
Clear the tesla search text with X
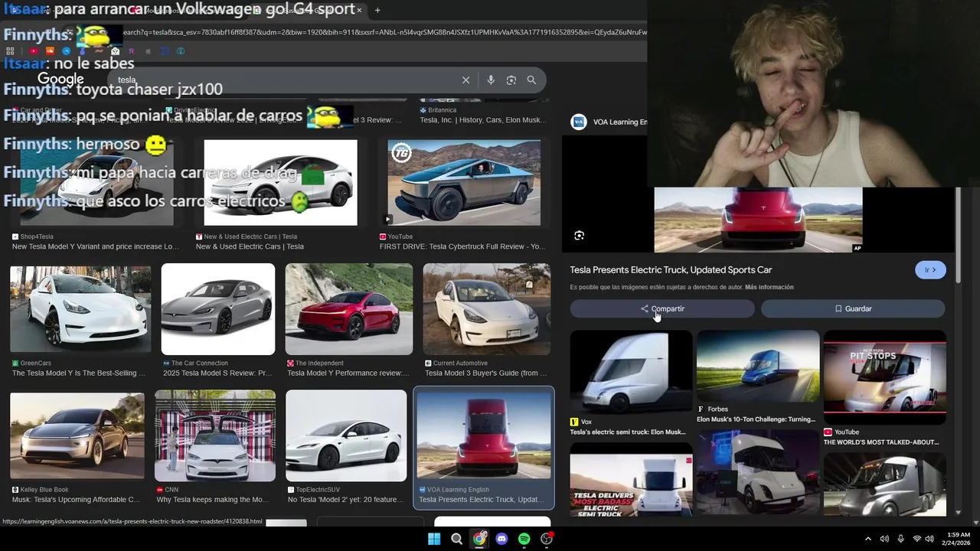(x=465, y=80)
